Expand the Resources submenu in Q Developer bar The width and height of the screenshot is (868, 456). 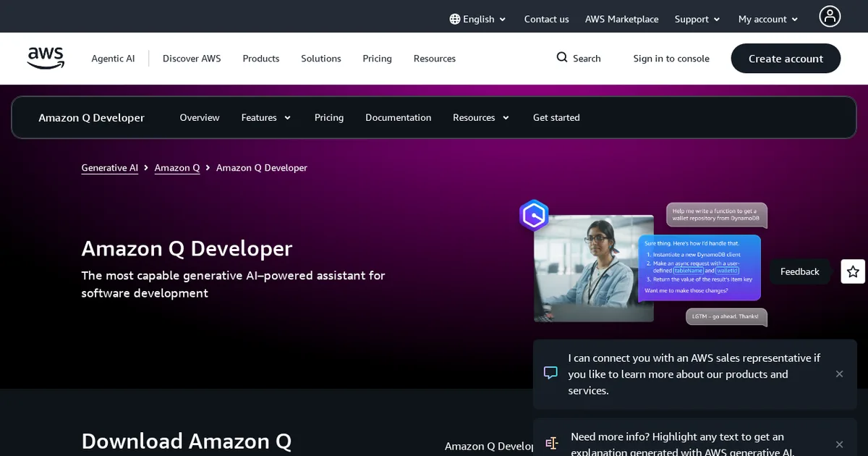pos(481,117)
